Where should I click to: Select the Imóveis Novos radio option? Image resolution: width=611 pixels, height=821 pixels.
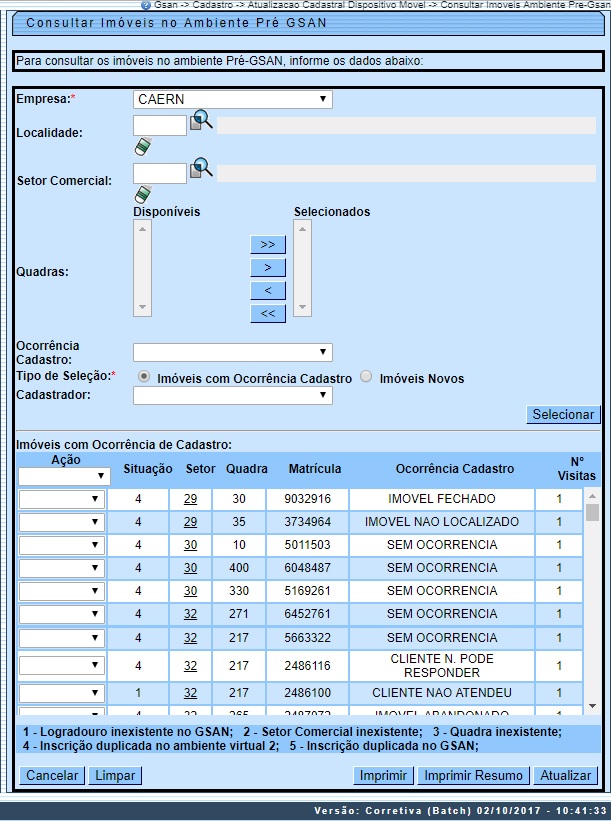tap(367, 377)
